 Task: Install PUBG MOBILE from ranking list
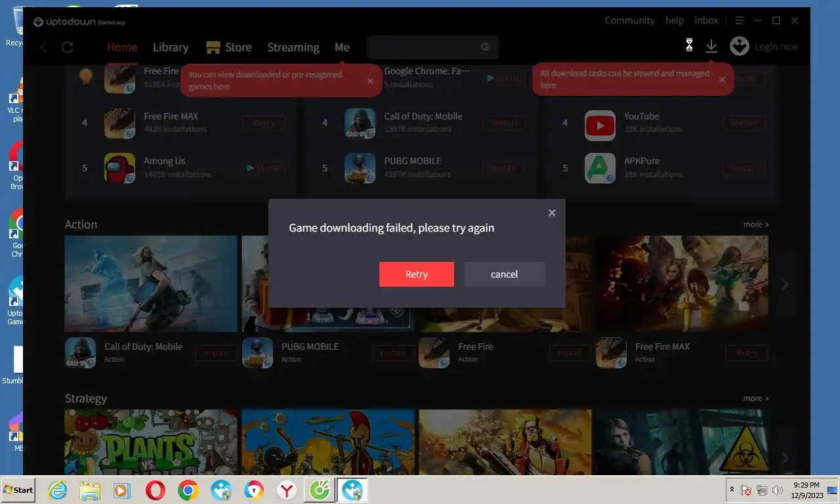504,168
